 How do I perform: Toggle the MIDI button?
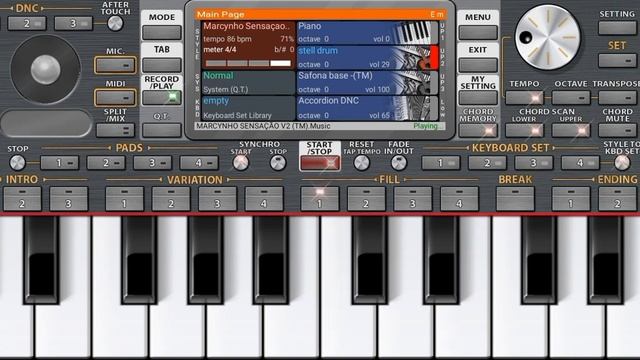click(116, 98)
